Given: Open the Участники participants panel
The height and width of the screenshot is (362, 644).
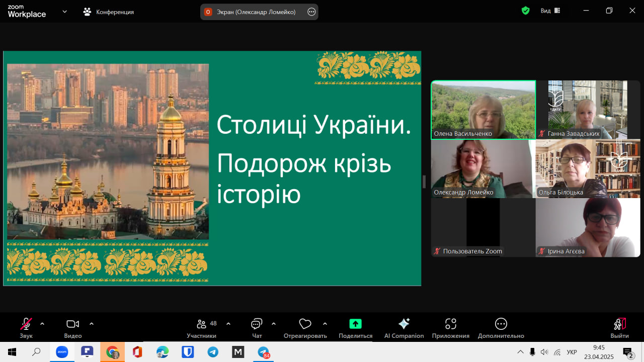Looking at the screenshot, I should click(202, 324).
